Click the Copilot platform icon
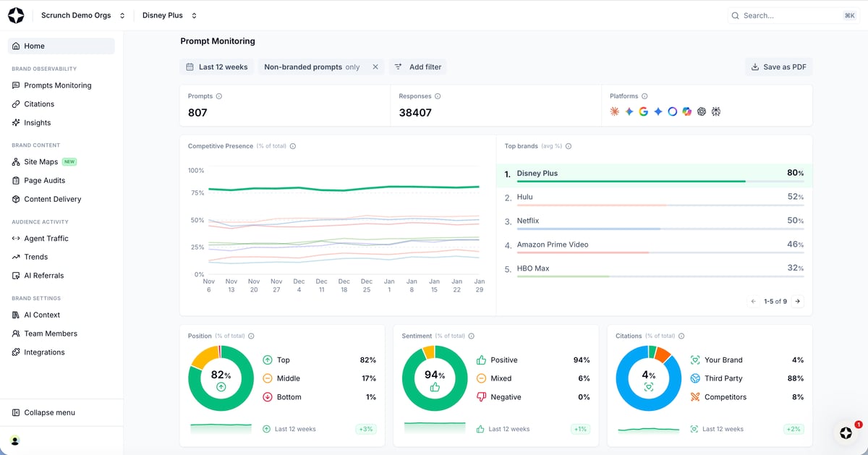 tap(686, 111)
